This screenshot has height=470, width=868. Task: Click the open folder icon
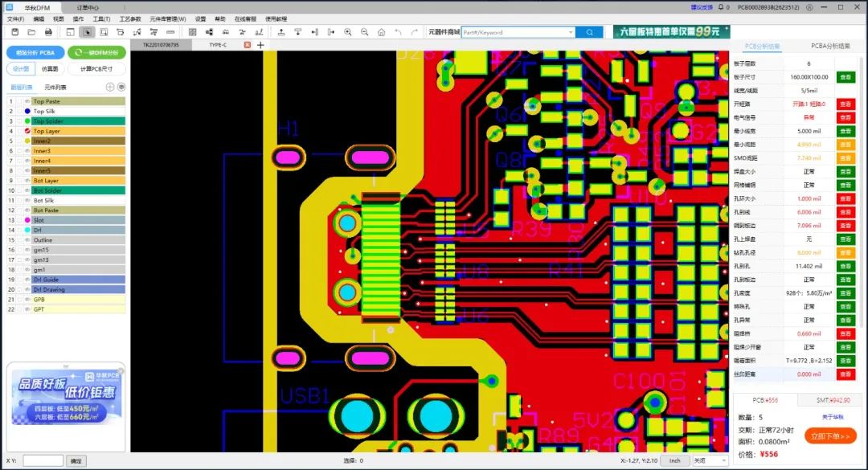point(31,32)
